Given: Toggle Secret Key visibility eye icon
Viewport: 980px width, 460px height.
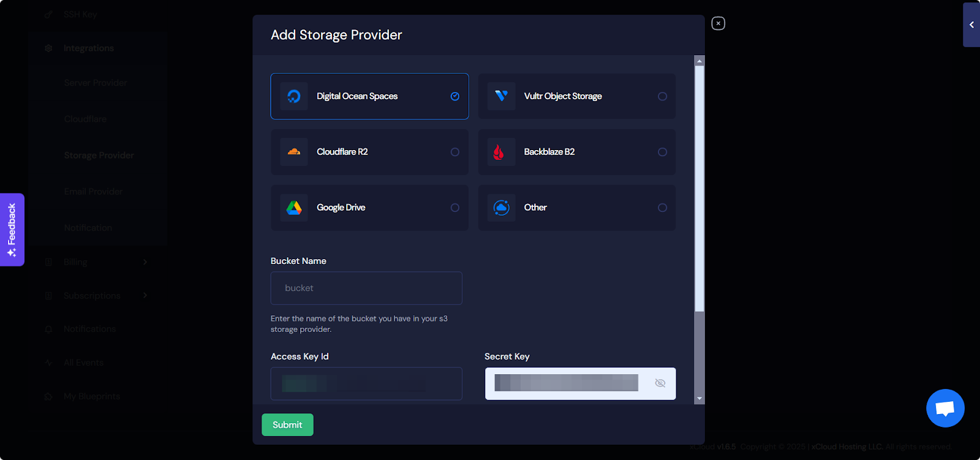Looking at the screenshot, I should click(x=660, y=383).
